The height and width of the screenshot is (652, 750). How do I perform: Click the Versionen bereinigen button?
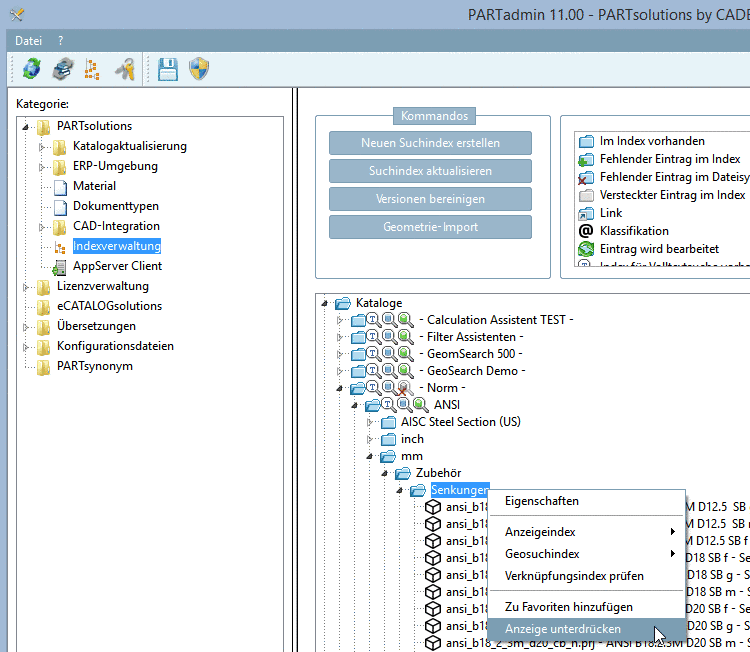(x=430, y=199)
